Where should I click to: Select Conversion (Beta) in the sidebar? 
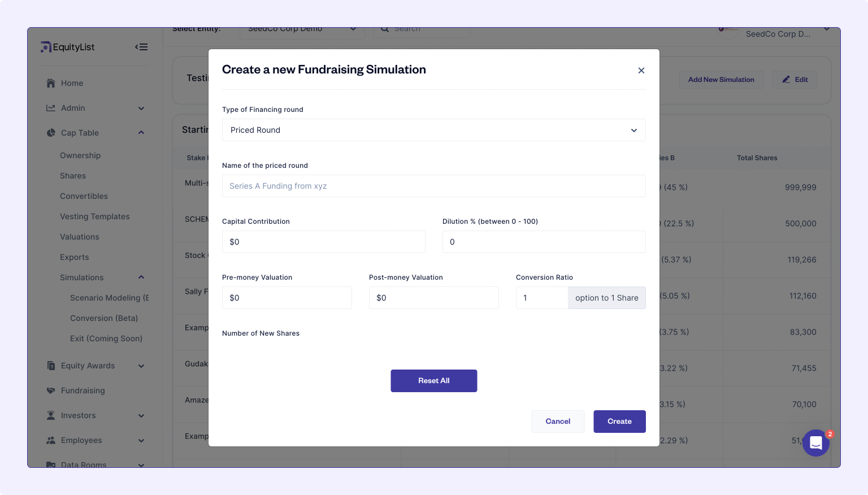tap(104, 318)
